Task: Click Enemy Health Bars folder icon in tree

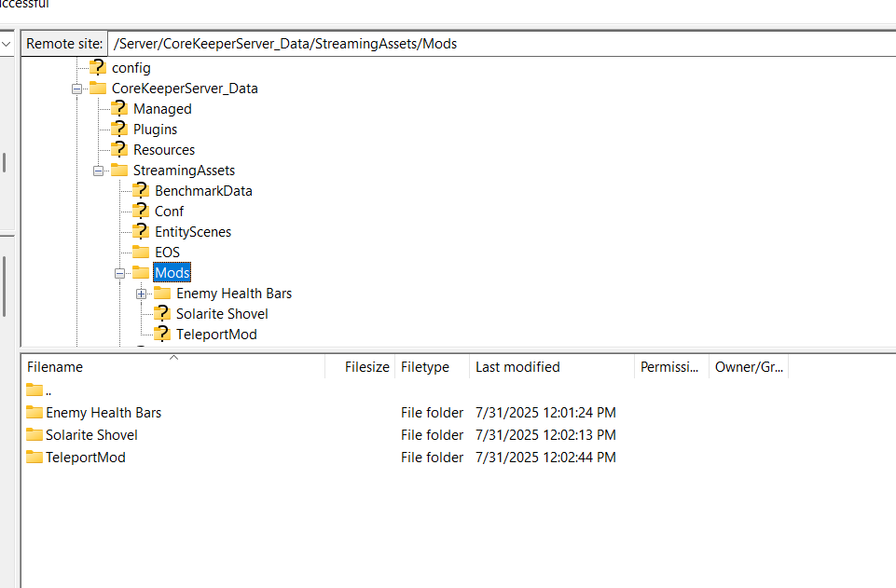Action: click(162, 294)
